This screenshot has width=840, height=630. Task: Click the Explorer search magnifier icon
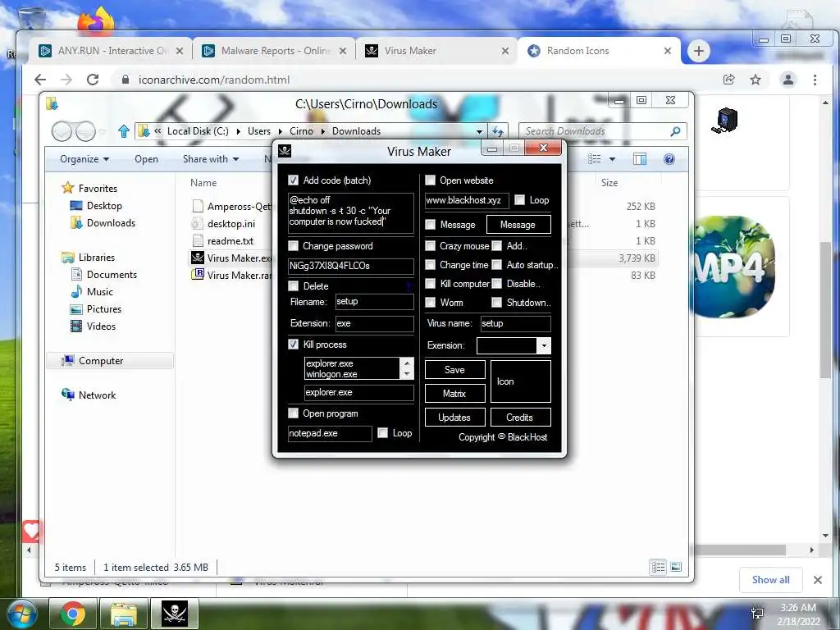(676, 131)
